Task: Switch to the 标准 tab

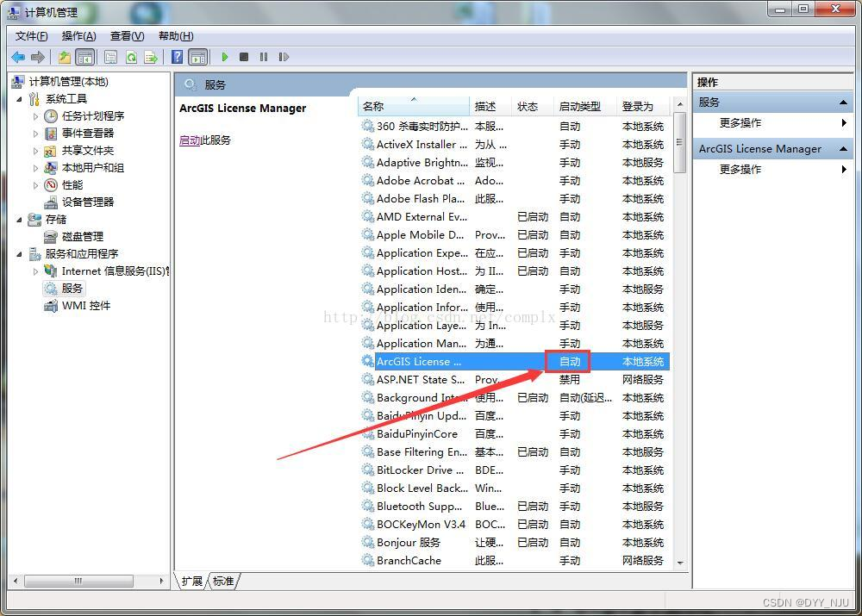Action: 222,581
